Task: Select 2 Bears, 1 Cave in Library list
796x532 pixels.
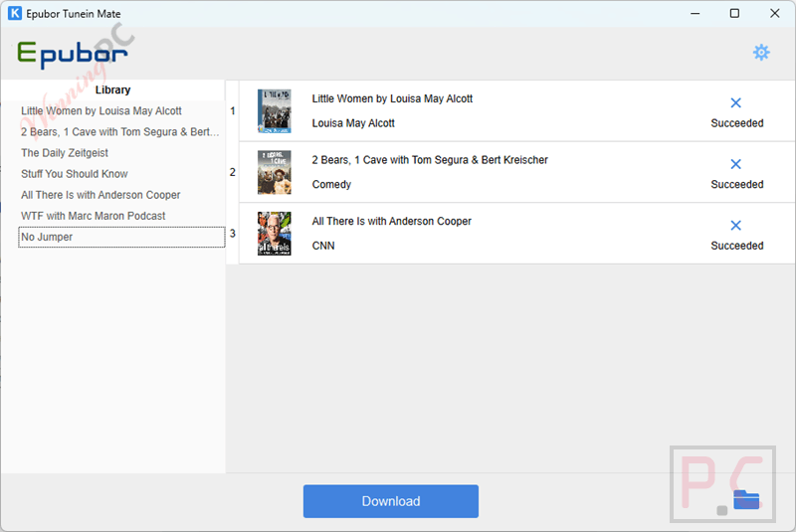Action: coord(120,132)
